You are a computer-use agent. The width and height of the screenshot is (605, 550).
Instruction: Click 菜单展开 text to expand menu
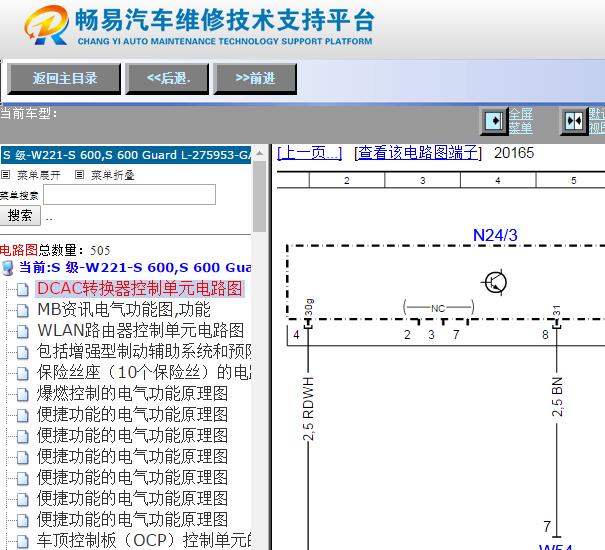(x=39, y=176)
